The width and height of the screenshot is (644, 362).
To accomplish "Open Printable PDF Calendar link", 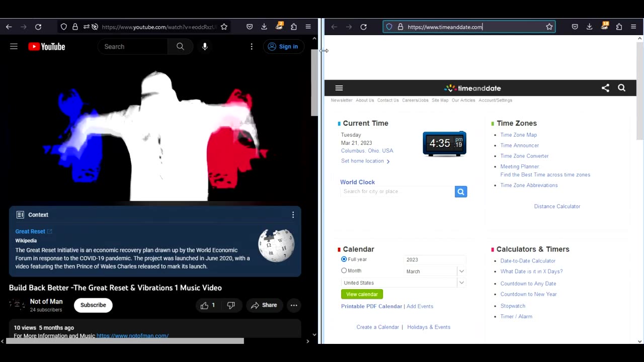I will [x=371, y=306].
